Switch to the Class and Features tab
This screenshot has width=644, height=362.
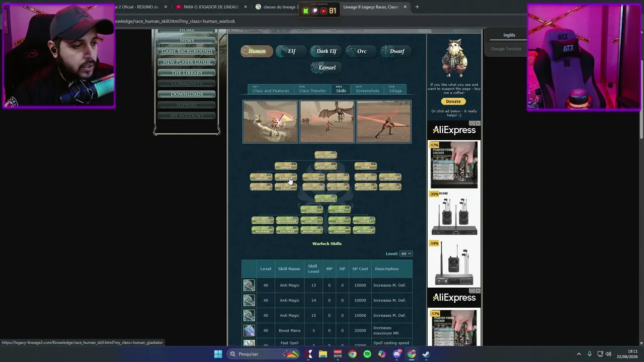pos(271,89)
